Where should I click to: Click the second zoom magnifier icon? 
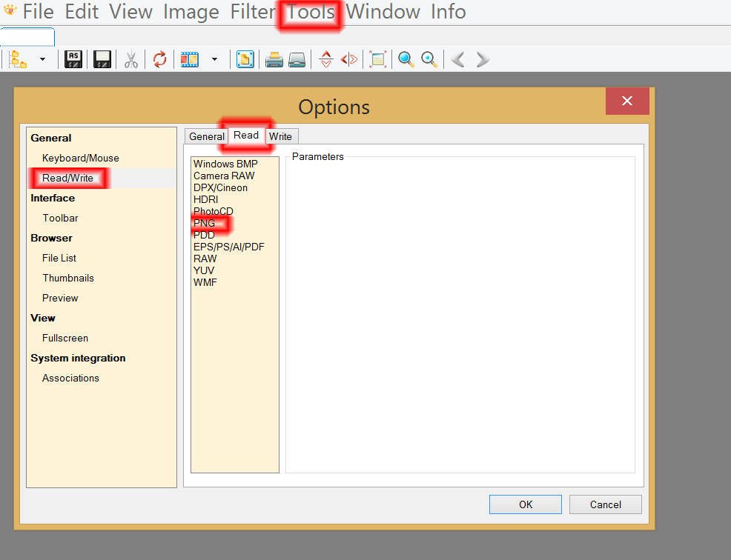tap(429, 60)
